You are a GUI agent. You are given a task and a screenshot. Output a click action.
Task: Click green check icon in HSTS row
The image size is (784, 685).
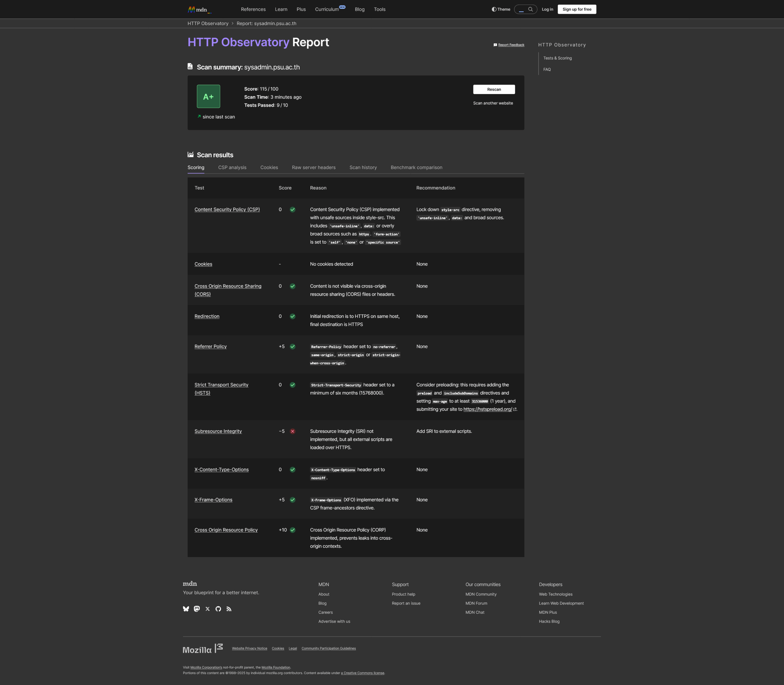(292, 385)
